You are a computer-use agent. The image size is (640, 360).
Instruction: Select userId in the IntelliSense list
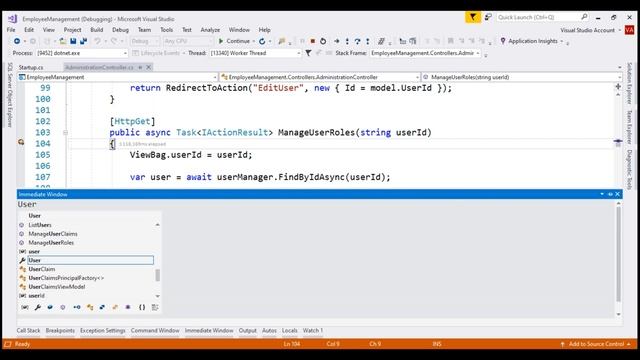[37, 296]
